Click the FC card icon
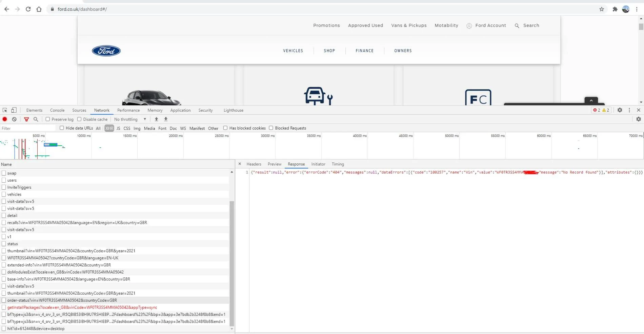 [478, 97]
